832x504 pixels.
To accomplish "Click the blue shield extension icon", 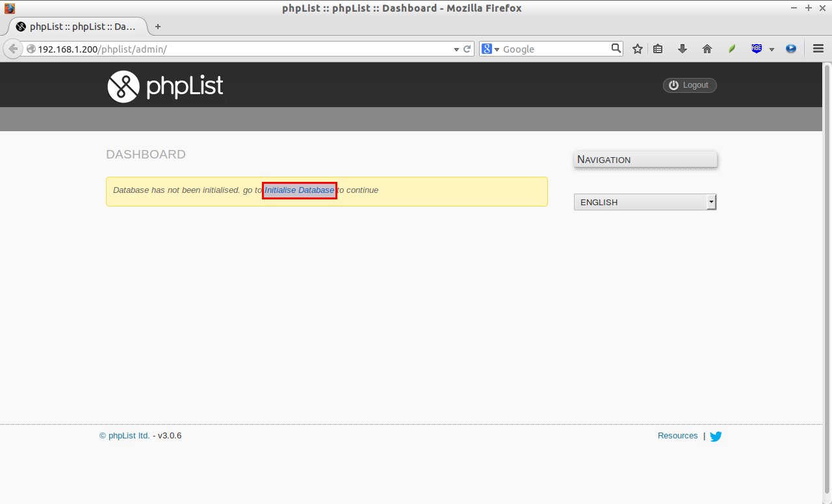I will pos(757,49).
